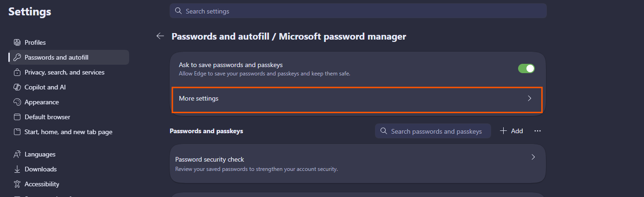Click the Passwords and passkeys heading
The image size is (644, 197).
[x=206, y=131]
